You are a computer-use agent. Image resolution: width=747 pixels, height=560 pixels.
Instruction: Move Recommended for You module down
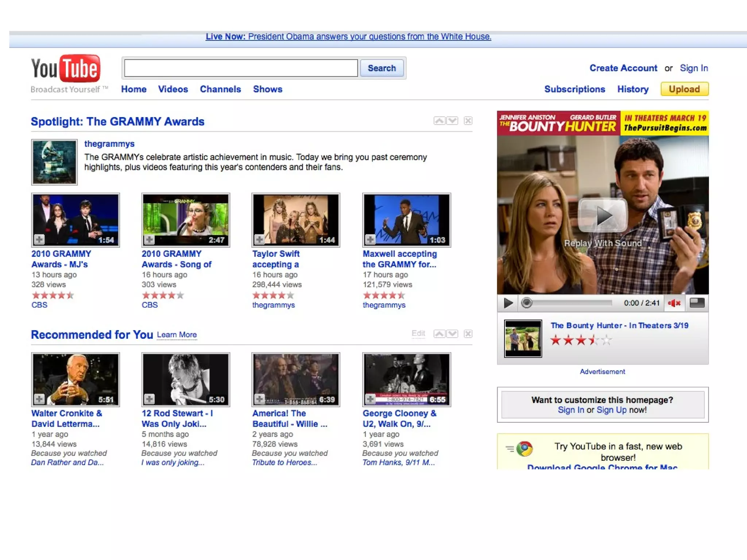point(452,334)
